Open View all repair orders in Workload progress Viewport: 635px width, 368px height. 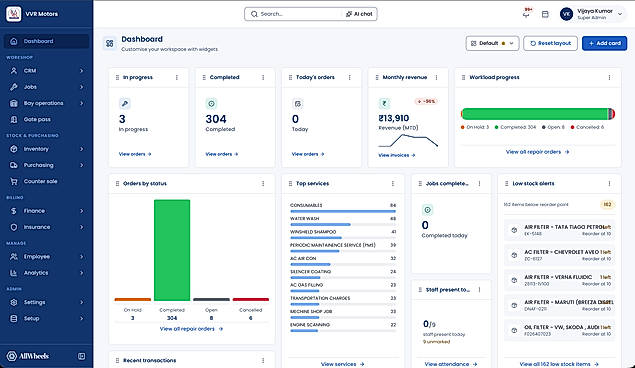[537, 152]
